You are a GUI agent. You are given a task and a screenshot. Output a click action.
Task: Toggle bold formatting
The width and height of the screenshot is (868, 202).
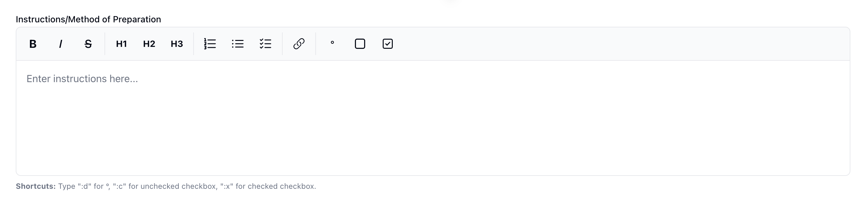[x=33, y=44]
